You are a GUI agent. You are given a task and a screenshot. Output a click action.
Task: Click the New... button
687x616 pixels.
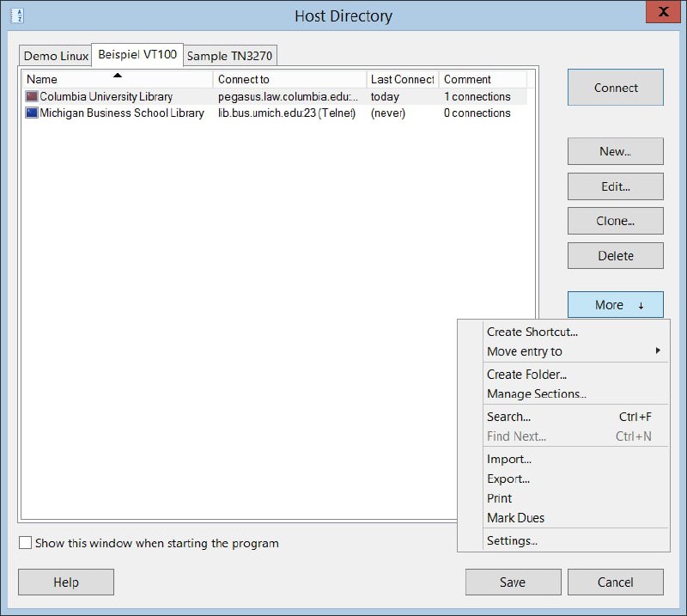615,151
